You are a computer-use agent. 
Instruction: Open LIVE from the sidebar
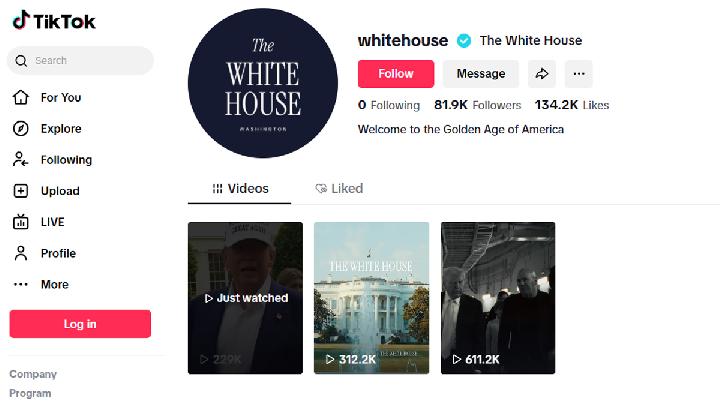click(x=52, y=222)
